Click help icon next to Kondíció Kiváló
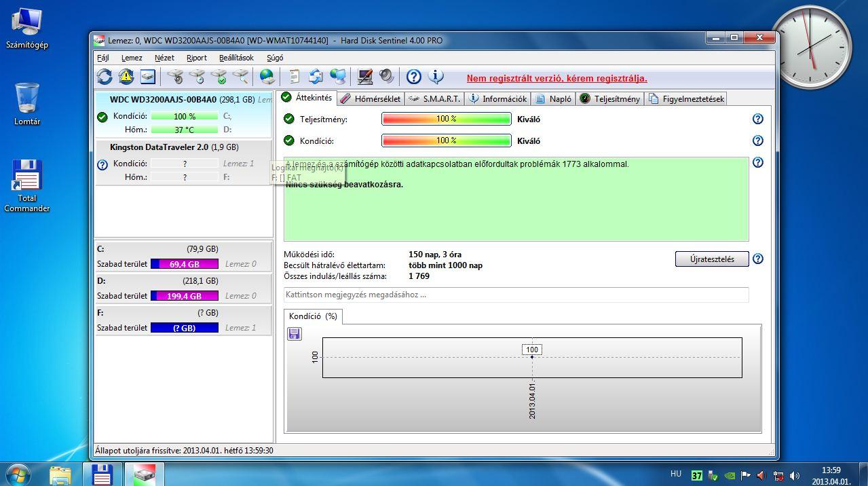Screen dimensions: 868x486 pos(758,141)
